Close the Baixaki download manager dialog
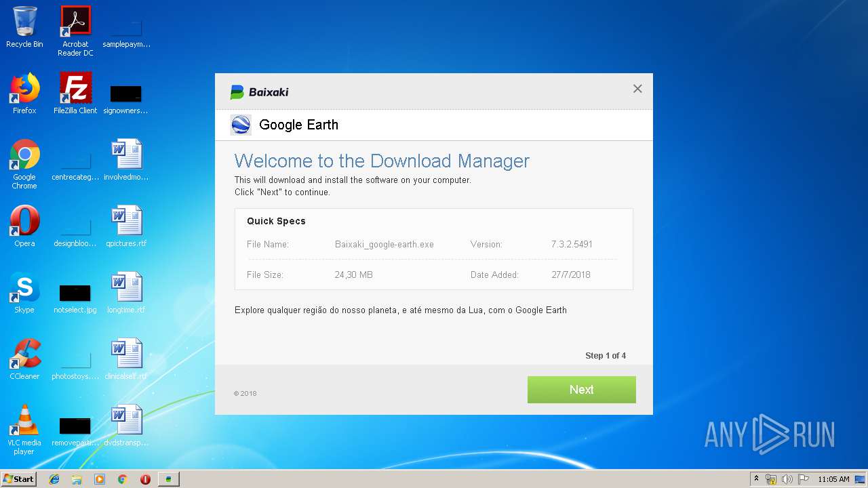868x488 pixels. click(x=637, y=89)
